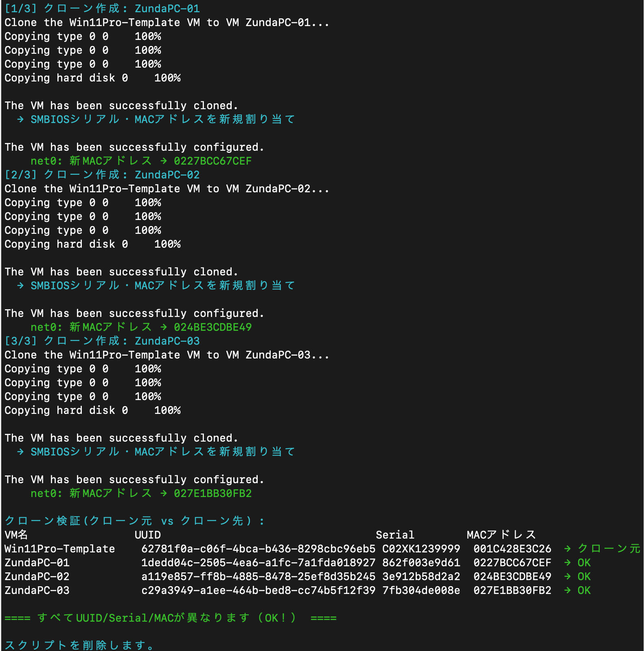Click the 'OK' status for ZundaPC-01
This screenshot has height=651, width=644.
click(x=584, y=563)
